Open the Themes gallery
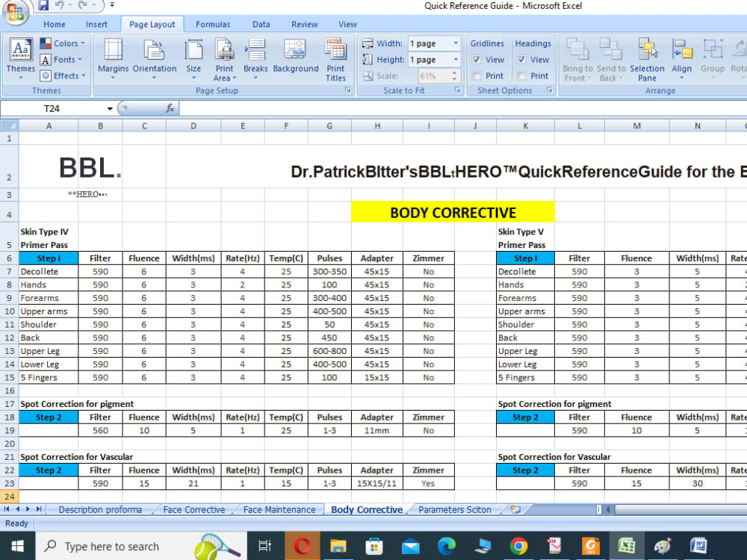The height and width of the screenshot is (560, 747). pyautogui.click(x=20, y=59)
